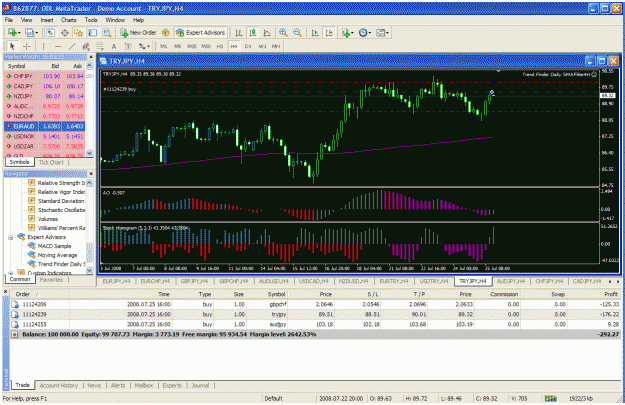Select the Williams' Percent Range indicator
625x405 pixels.
tap(61, 228)
